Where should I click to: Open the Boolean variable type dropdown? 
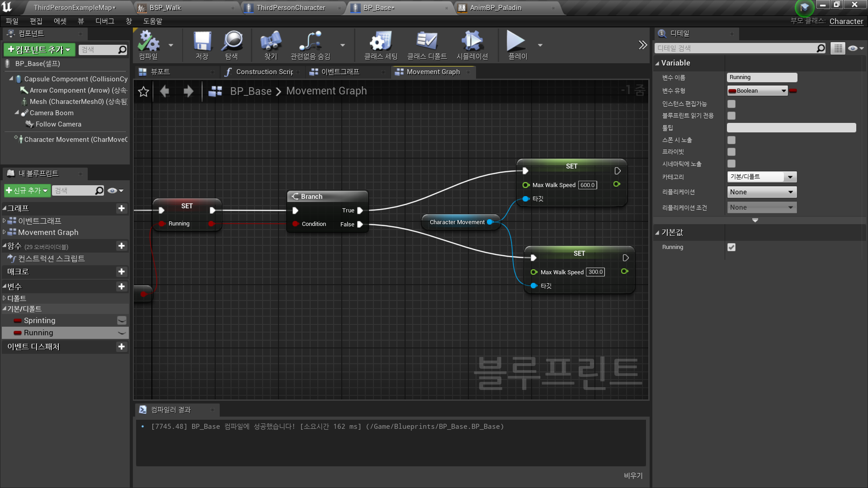(757, 91)
